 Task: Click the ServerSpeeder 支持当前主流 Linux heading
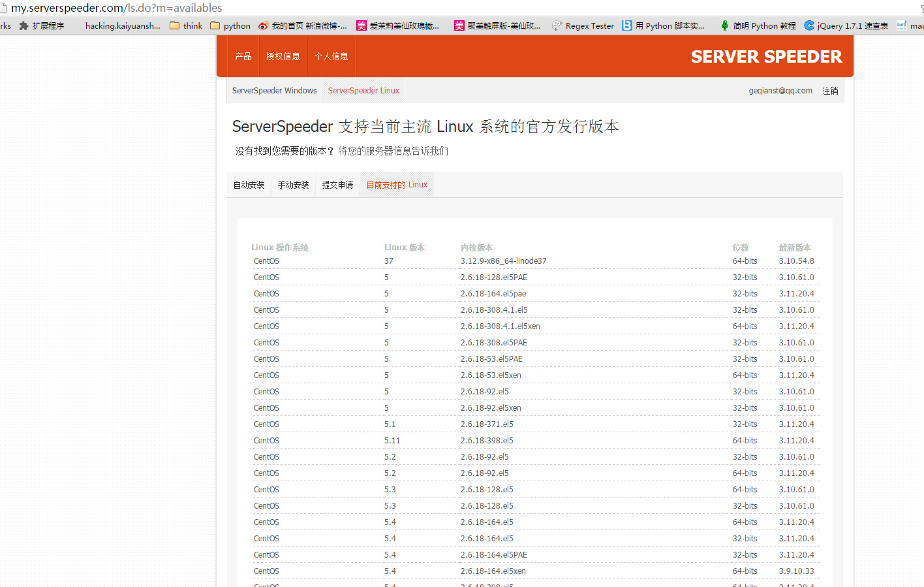click(425, 126)
